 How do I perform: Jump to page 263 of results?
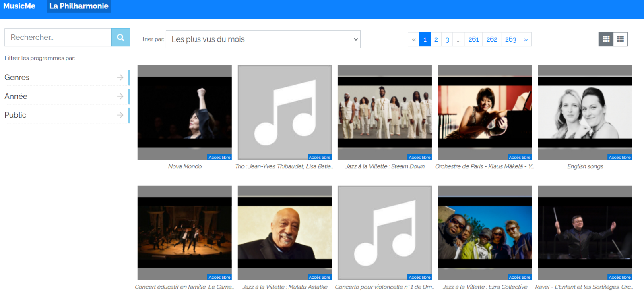[x=510, y=39]
